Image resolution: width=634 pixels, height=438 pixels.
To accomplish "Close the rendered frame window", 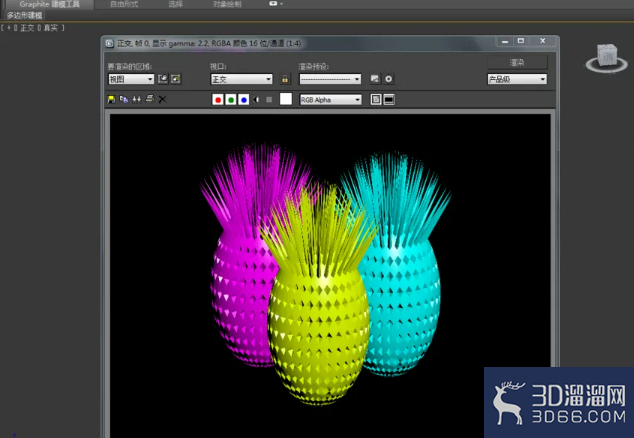I will pyautogui.click(x=543, y=41).
